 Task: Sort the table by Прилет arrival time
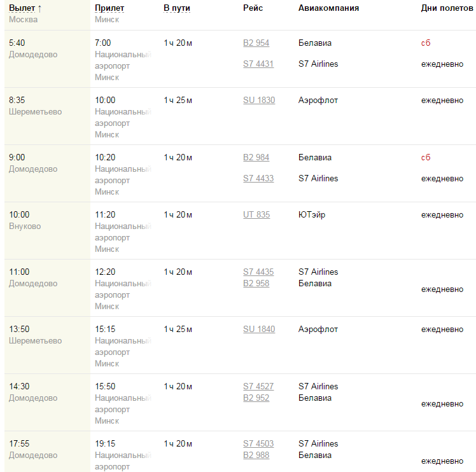coord(109,8)
